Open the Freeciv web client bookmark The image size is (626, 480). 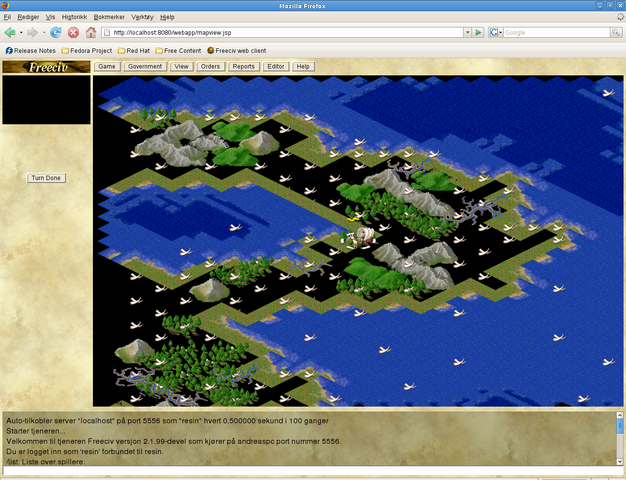tap(237, 51)
